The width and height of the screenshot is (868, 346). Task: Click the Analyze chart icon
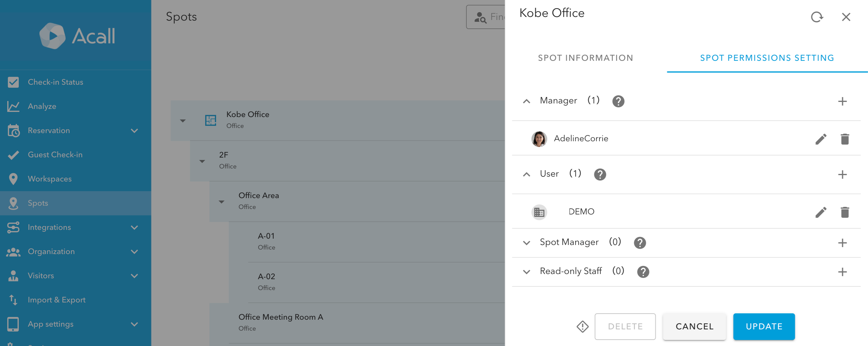pos(13,106)
